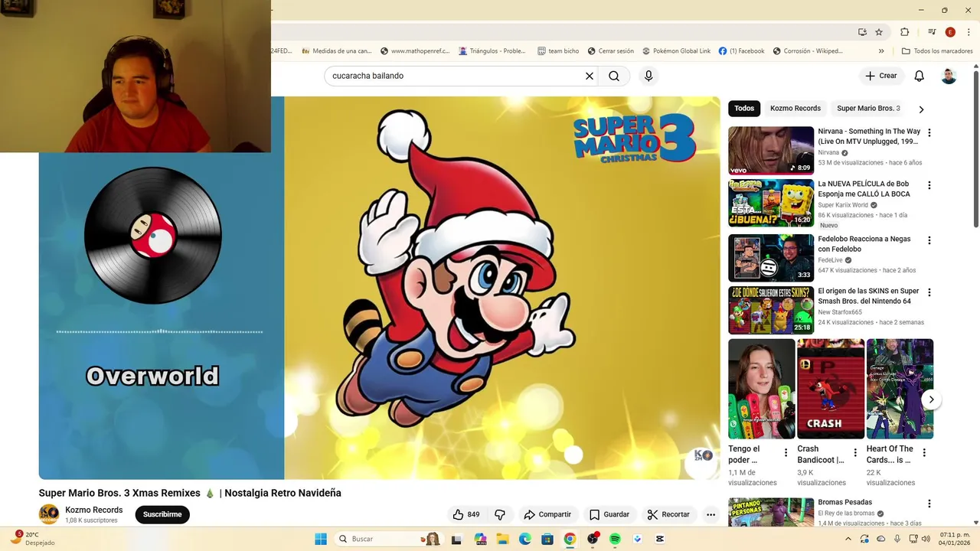980x551 pixels.
Task: Open the 'Tengo el poder' short
Action: (762, 389)
